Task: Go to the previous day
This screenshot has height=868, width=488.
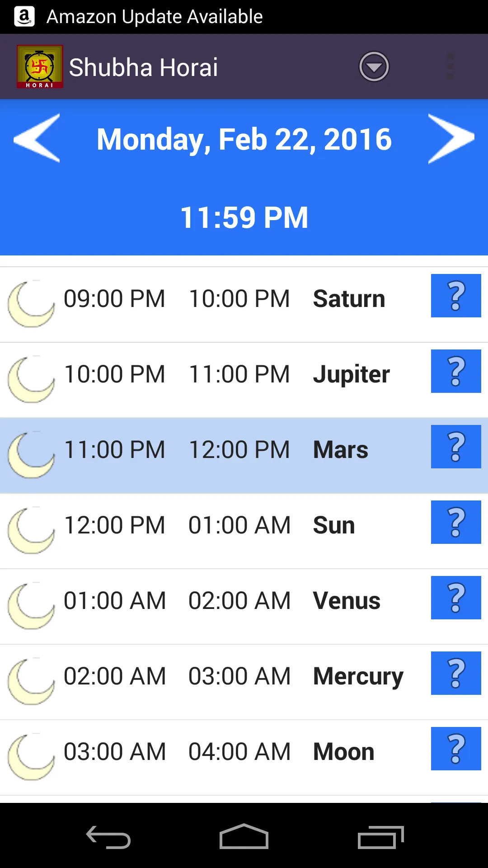Action: (37, 138)
